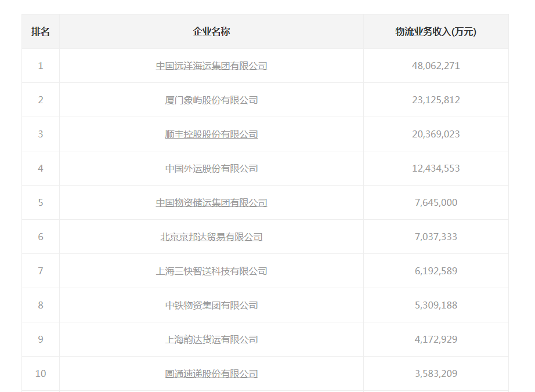Select the revenue value 6,192,589
Viewport: 535px width, 392px height.
coord(436,271)
